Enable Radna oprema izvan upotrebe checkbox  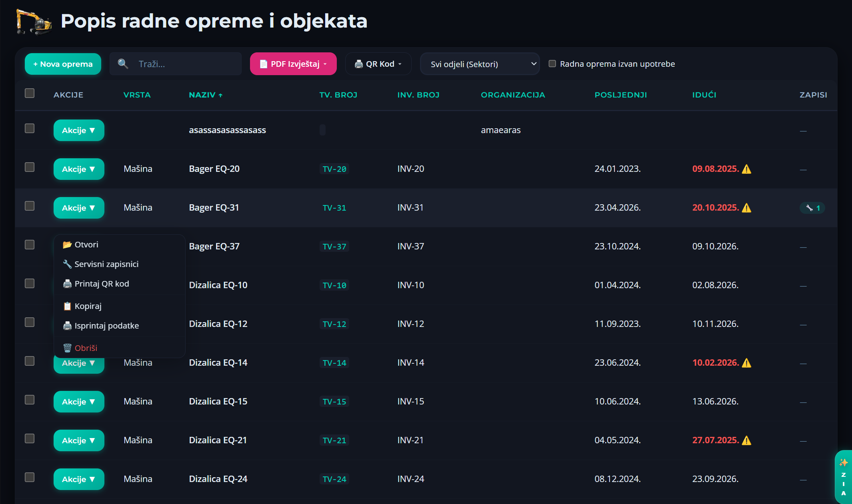tap(552, 64)
